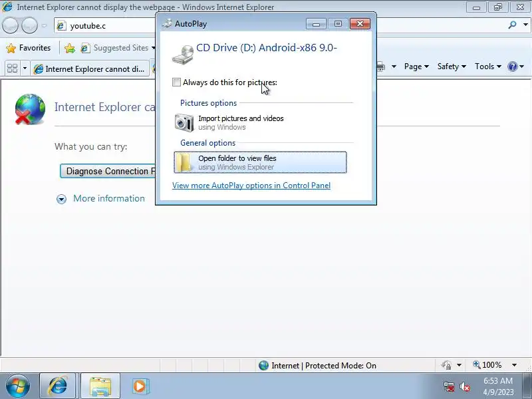Choose Import pictures and videos option
Viewport: 532px width, 399px height.
[x=260, y=122]
